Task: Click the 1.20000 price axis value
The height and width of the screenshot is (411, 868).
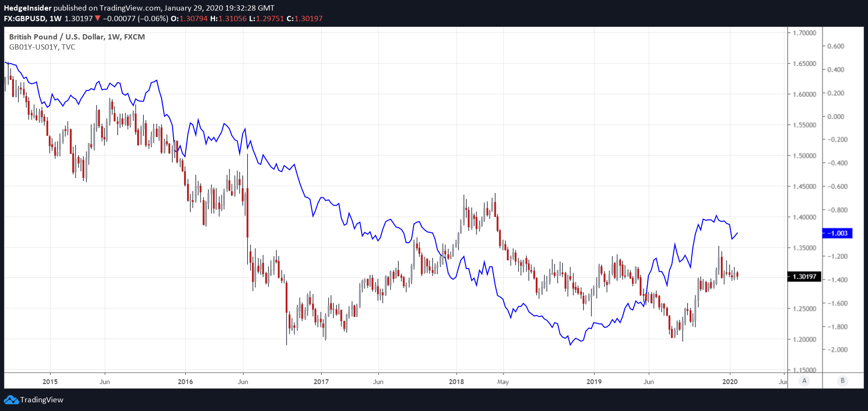Action: 805,339
